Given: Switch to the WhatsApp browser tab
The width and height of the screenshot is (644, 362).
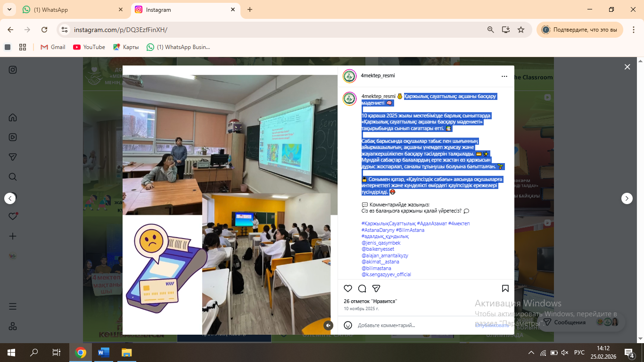Looking at the screenshot, I should 71,9.
